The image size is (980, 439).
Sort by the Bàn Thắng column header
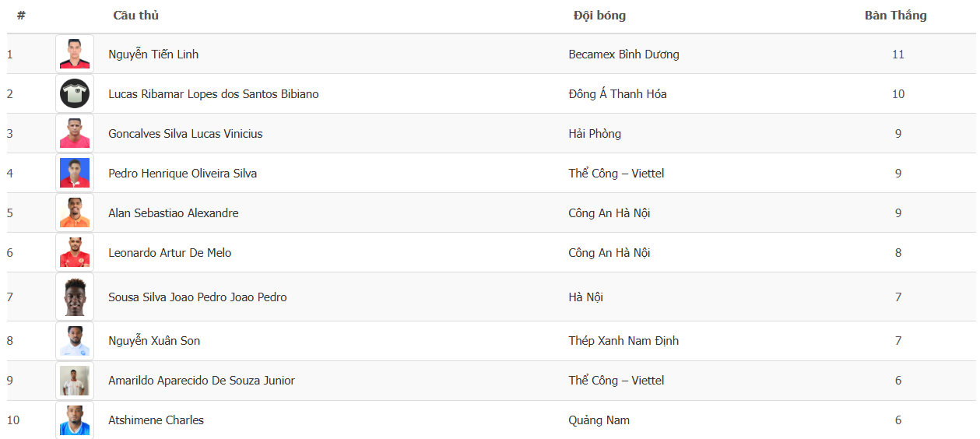(x=895, y=16)
